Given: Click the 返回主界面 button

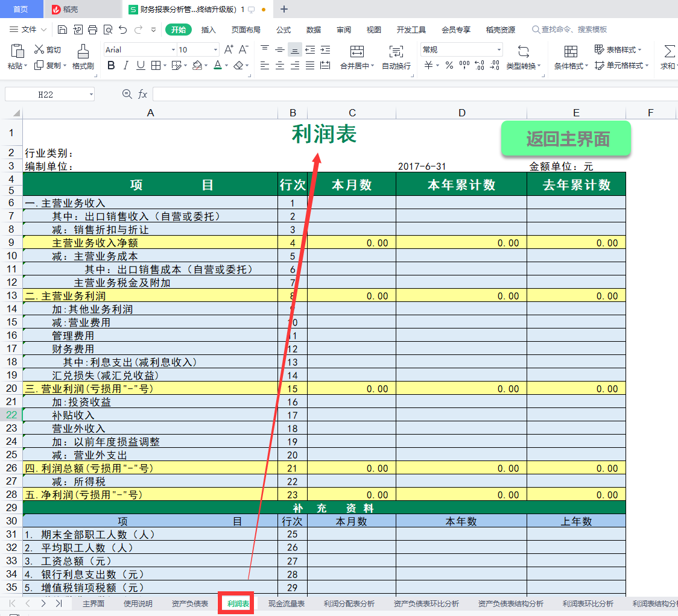Looking at the screenshot, I should pos(566,139).
